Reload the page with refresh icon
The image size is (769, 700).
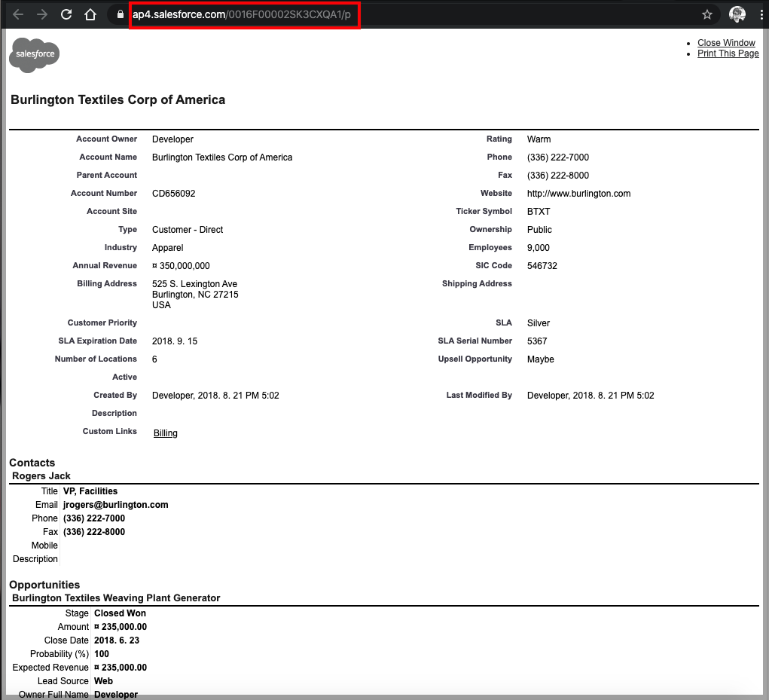(x=66, y=15)
